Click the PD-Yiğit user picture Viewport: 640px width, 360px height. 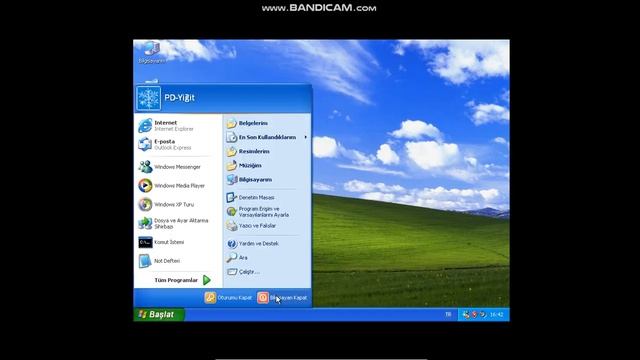tap(149, 98)
